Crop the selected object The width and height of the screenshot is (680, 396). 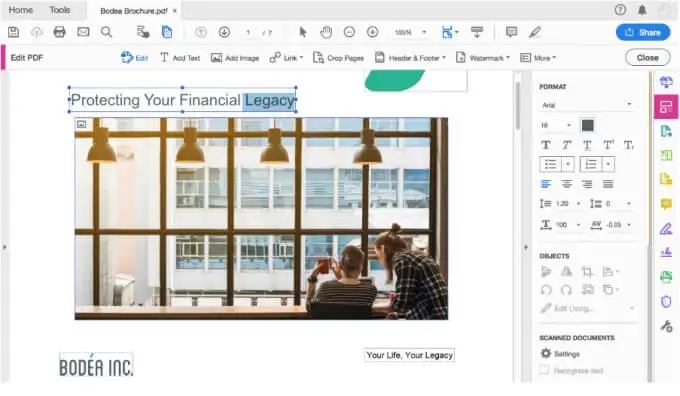pos(587,272)
